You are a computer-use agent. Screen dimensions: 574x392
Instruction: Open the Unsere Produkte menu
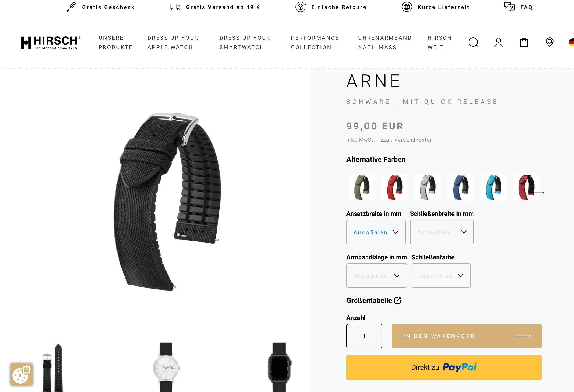pyautogui.click(x=116, y=42)
